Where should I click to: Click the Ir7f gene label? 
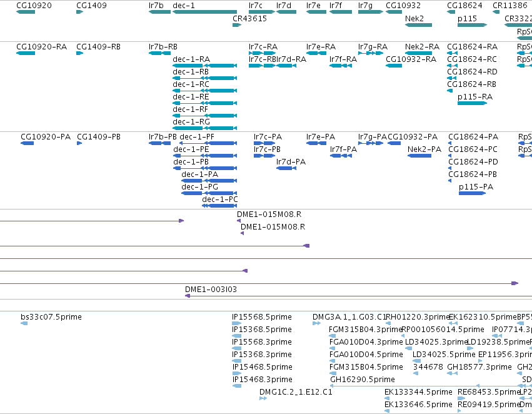(336, 6)
